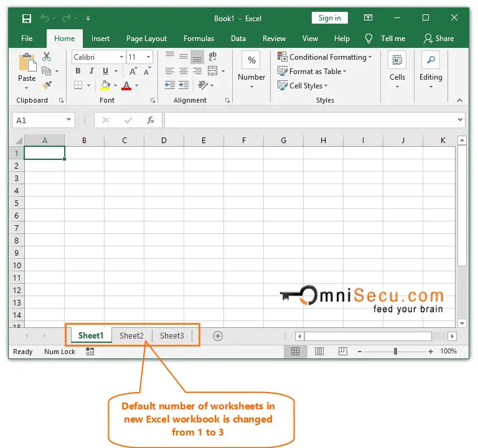Click the Decrease Font Size icon
The image size is (478, 448).
tap(147, 71)
